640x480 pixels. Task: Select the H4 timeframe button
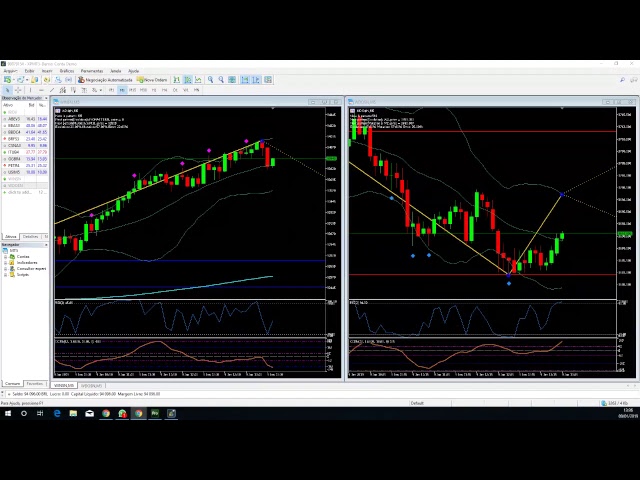pyautogui.click(x=164, y=90)
